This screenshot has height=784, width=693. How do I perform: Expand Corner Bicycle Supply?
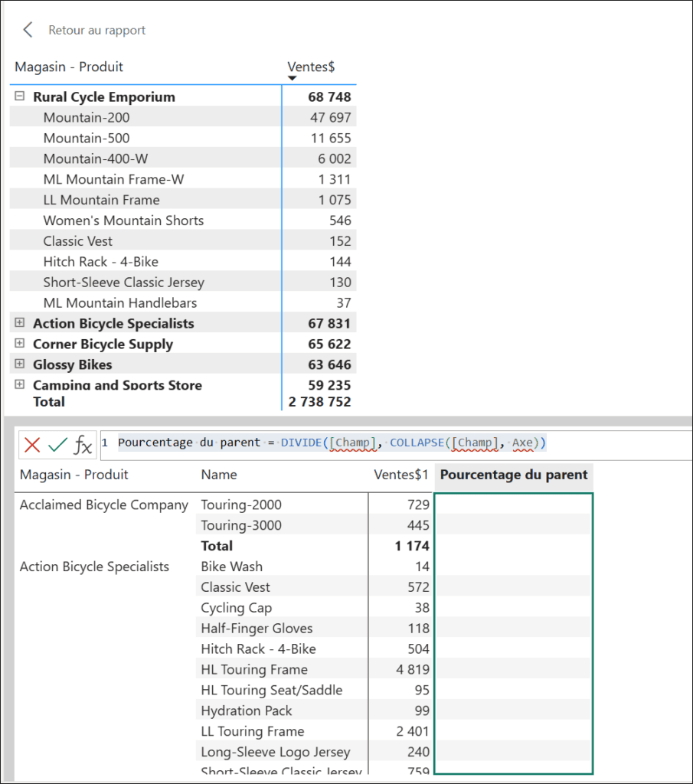[19, 343]
